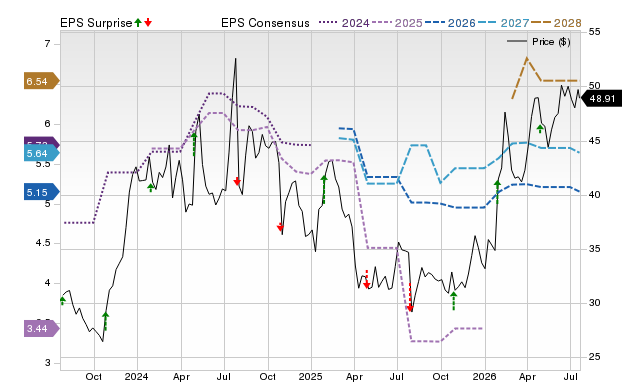Select red surprise arrow between Jul and Oct 2024
Image resolution: width=640 pixels, height=382 pixels.
[x=237, y=181]
